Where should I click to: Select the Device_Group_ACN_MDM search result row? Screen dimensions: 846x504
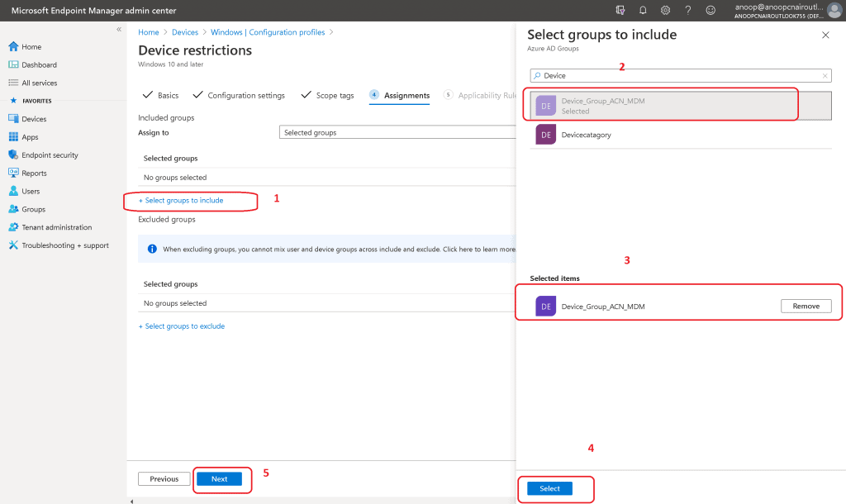pos(681,106)
